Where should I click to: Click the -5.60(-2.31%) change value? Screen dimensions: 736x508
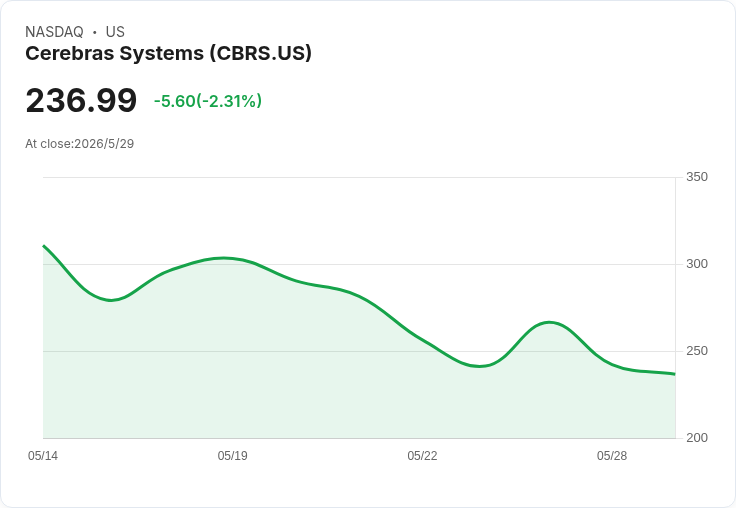pos(208,101)
